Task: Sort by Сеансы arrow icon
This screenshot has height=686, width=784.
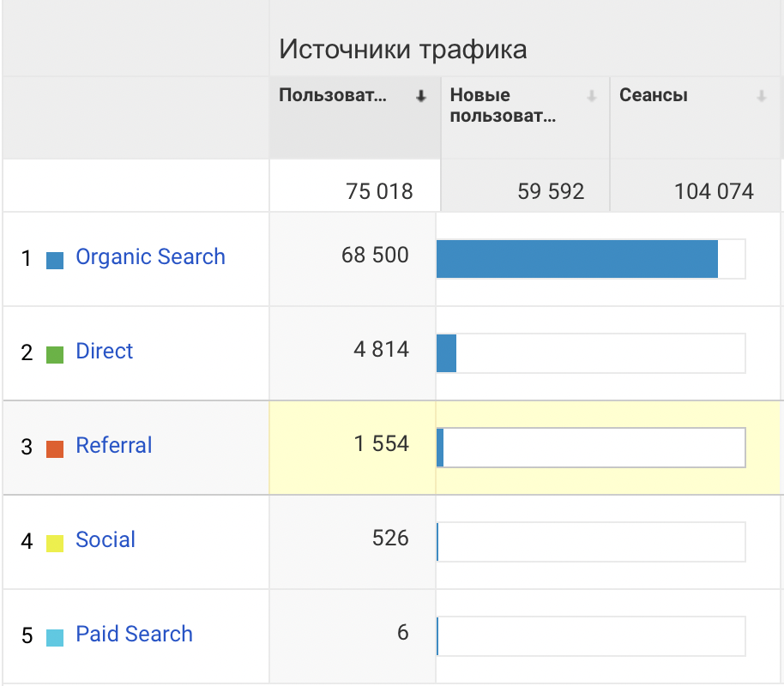Action: (762, 96)
